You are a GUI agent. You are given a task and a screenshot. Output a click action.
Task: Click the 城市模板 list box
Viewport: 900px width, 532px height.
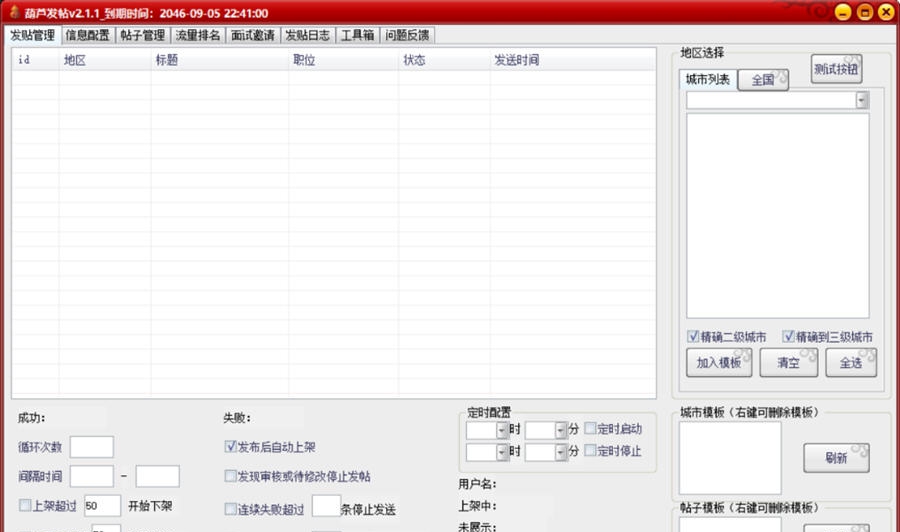click(x=730, y=458)
